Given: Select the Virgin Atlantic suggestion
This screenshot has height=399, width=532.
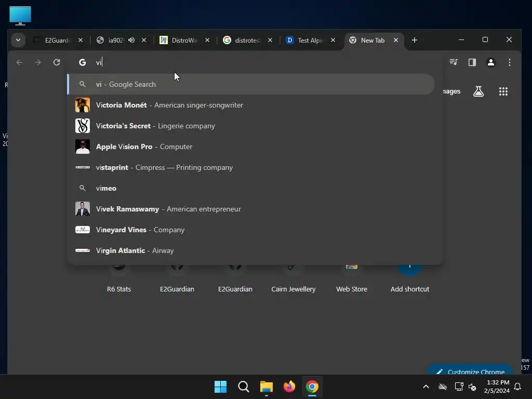Looking at the screenshot, I should point(251,251).
